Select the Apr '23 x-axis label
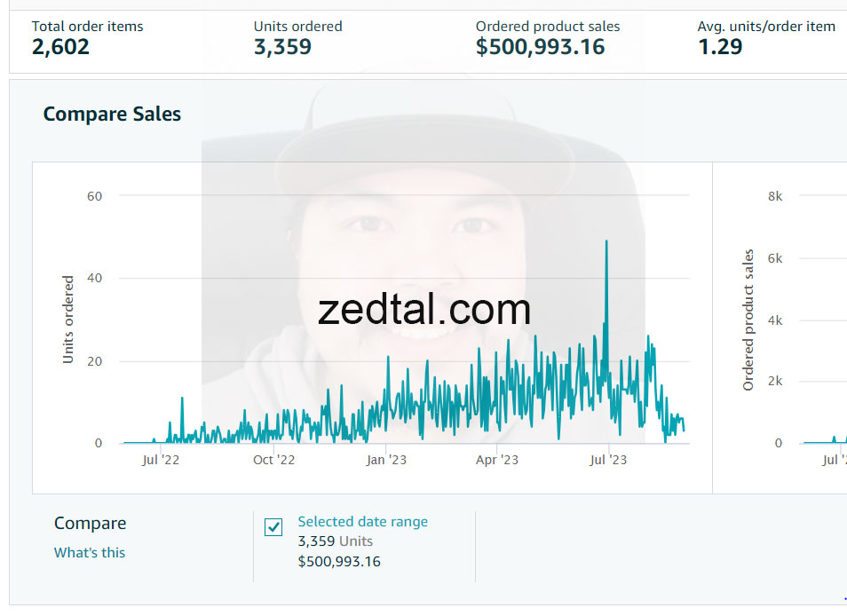 [497, 460]
